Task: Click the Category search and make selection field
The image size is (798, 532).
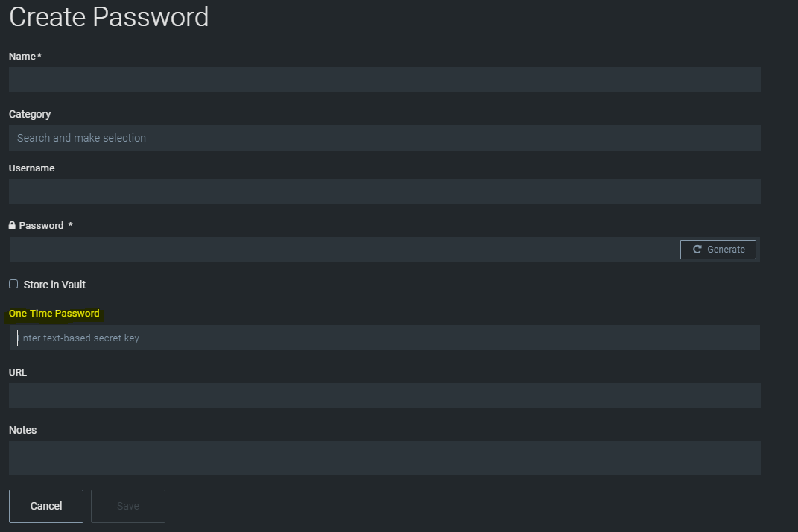Action: point(384,138)
